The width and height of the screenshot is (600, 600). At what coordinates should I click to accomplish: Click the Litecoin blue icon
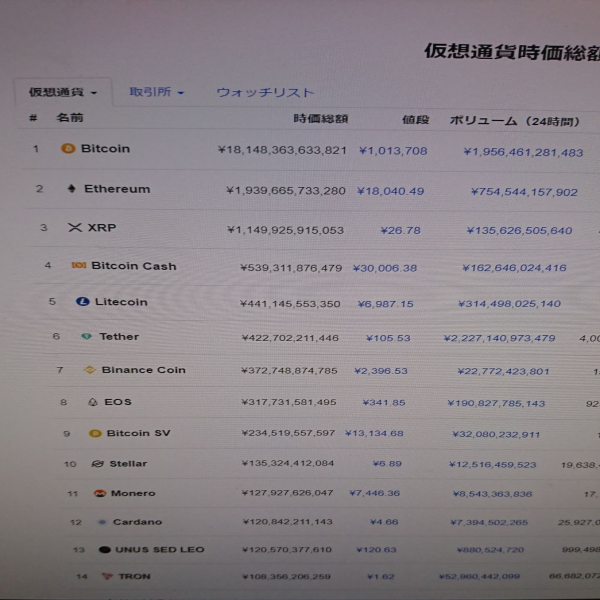coord(83,302)
